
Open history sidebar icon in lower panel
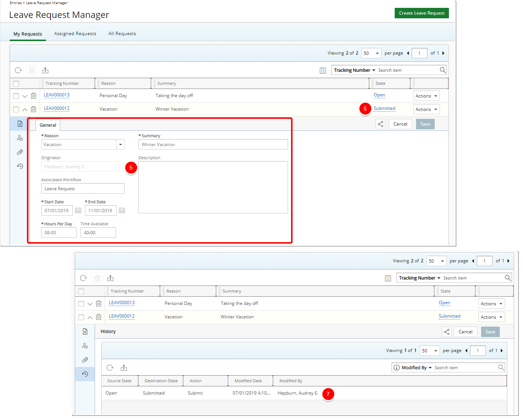click(85, 374)
